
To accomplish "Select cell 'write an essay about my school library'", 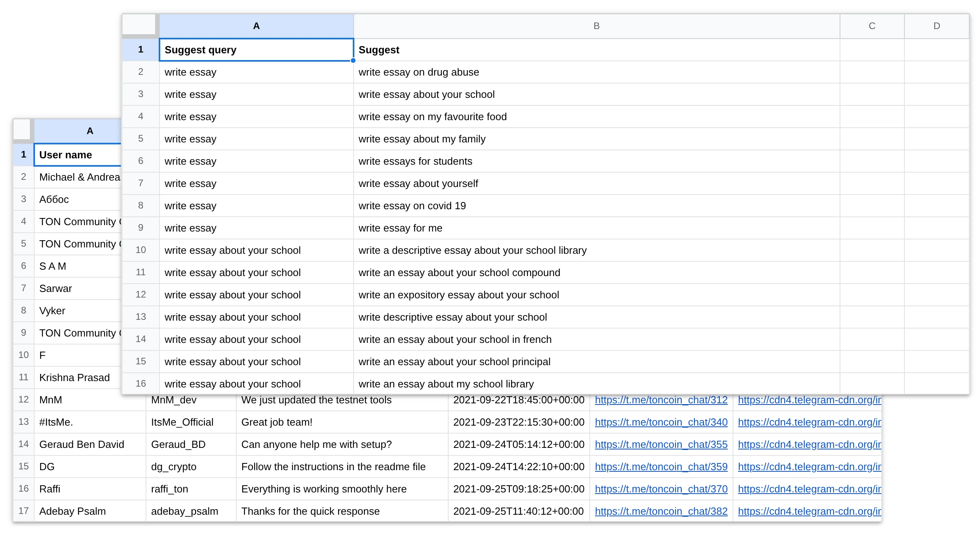I will pos(597,383).
